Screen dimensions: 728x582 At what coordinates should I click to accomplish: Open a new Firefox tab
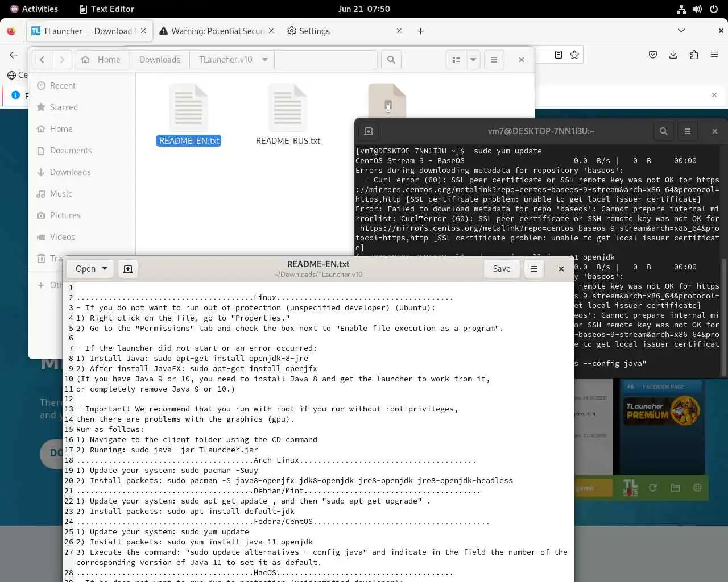420,31
